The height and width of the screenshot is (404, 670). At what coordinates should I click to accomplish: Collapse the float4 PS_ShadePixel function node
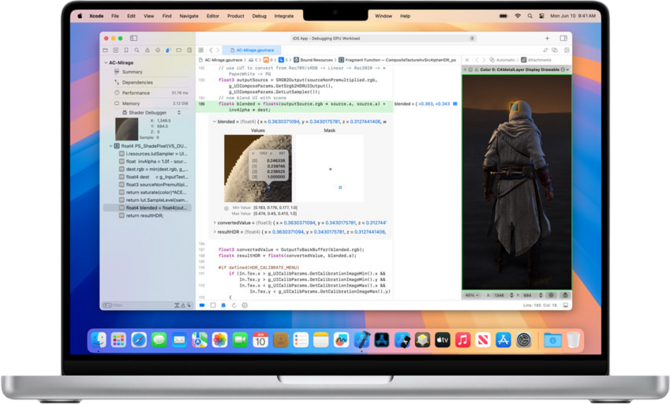(110, 146)
